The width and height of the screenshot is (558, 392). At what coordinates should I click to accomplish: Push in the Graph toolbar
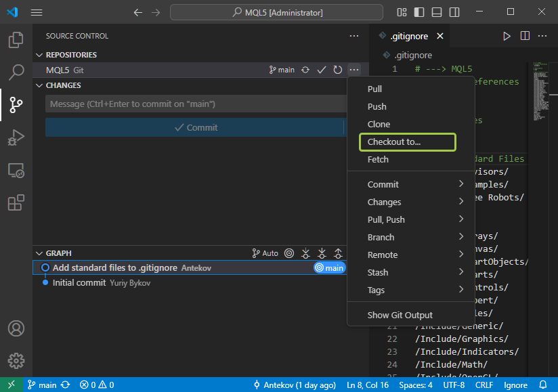(x=338, y=253)
